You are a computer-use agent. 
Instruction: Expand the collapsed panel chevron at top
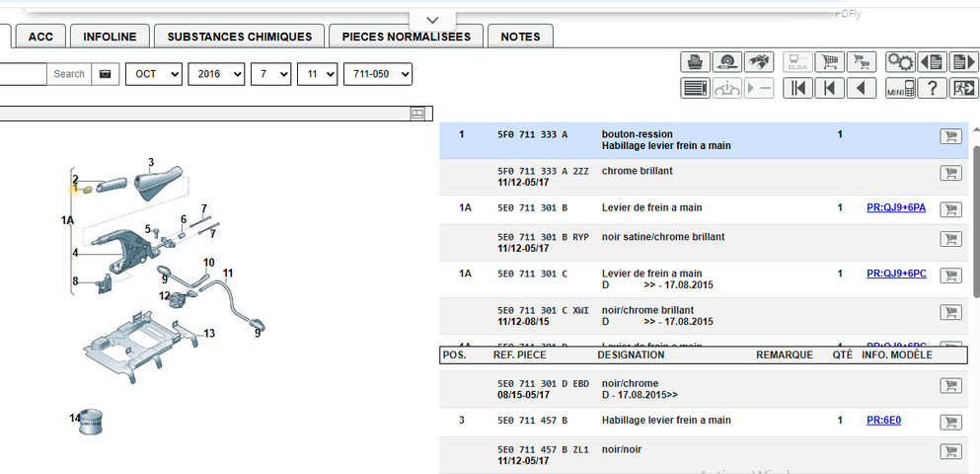click(x=432, y=20)
